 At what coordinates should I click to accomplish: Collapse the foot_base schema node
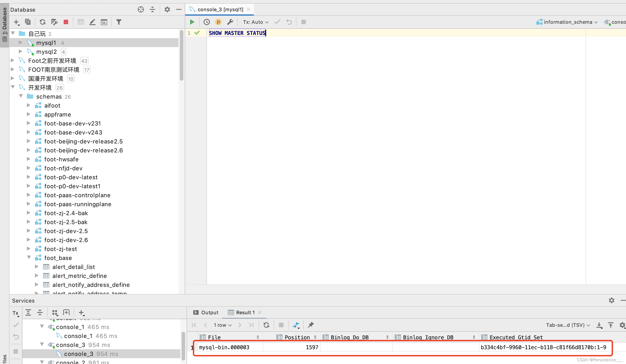[x=29, y=258]
